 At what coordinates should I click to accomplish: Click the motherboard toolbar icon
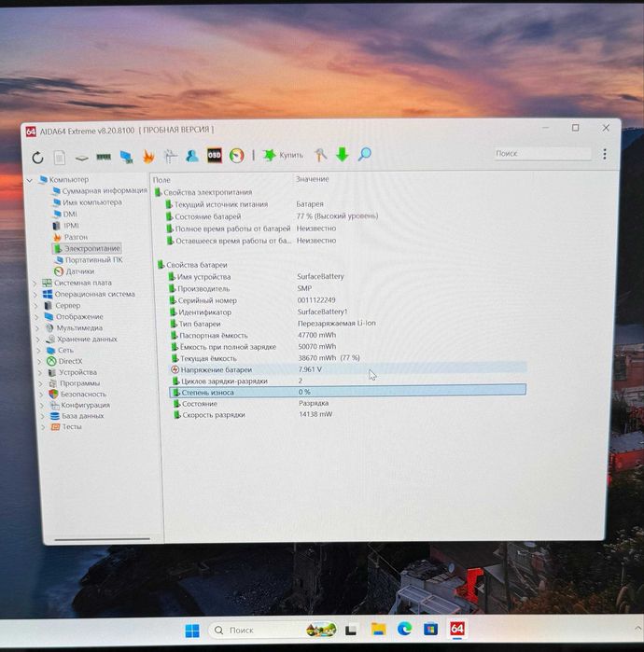81,158
